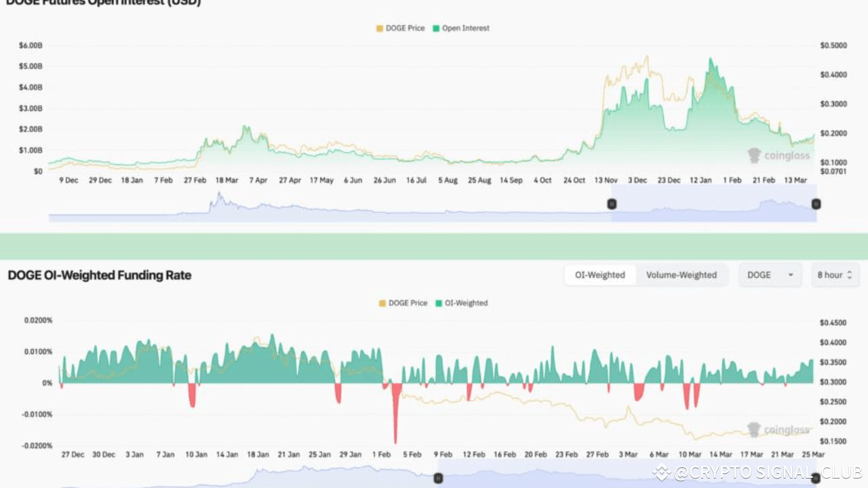The height and width of the screenshot is (488, 868).
Task: Toggle DOGE Price legend in Open Interest chart
Action: tap(400, 28)
